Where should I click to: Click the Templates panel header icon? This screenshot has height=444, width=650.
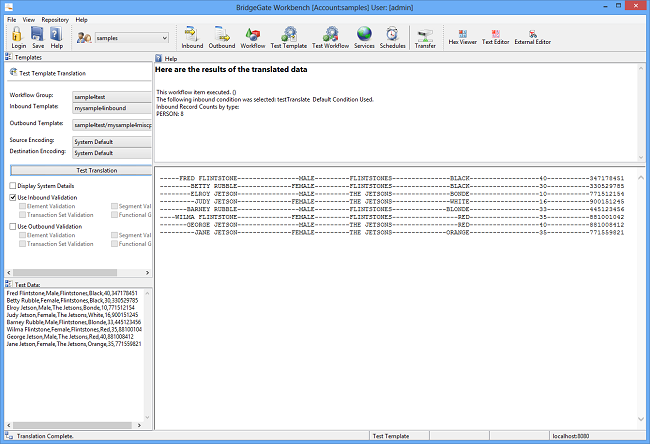coord(8,57)
